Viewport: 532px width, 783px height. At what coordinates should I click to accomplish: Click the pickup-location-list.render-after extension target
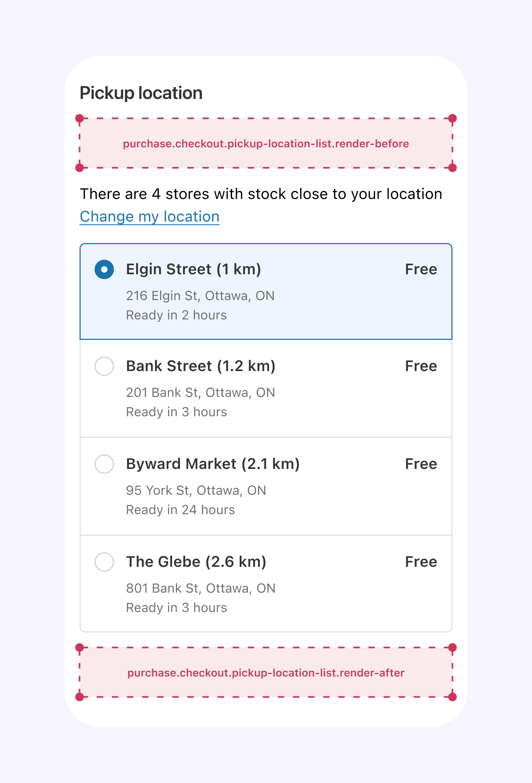[266, 672]
